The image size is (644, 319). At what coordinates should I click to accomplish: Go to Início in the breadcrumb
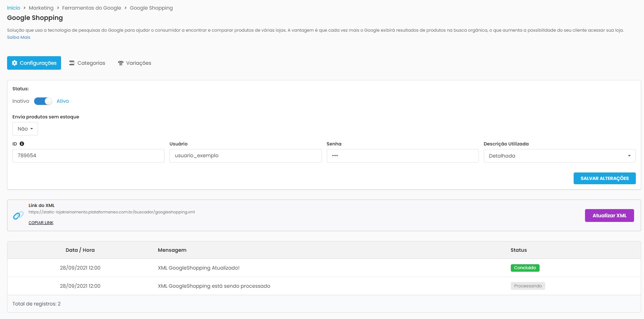point(13,8)
